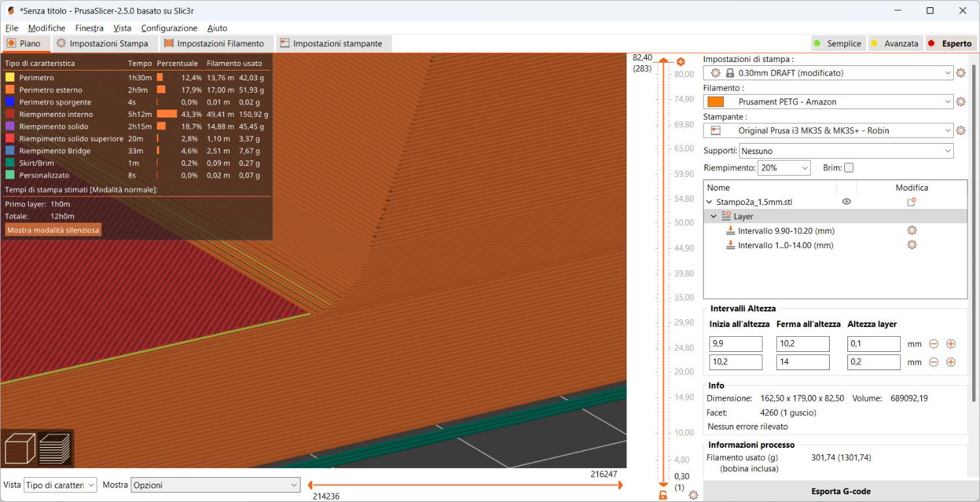Switch to sliced layers preview icon
Image resolution: width=980 pixels, height=502 pixels.
[x=55, y=448]
